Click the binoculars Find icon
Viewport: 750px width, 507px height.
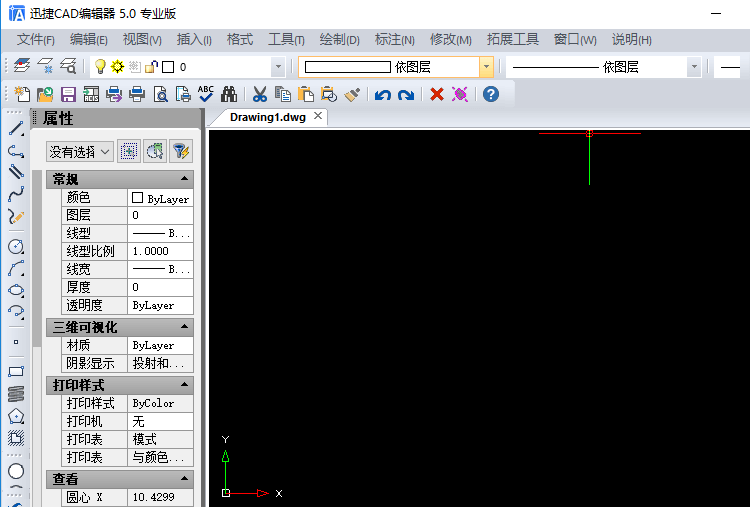[x=229, y=94]
